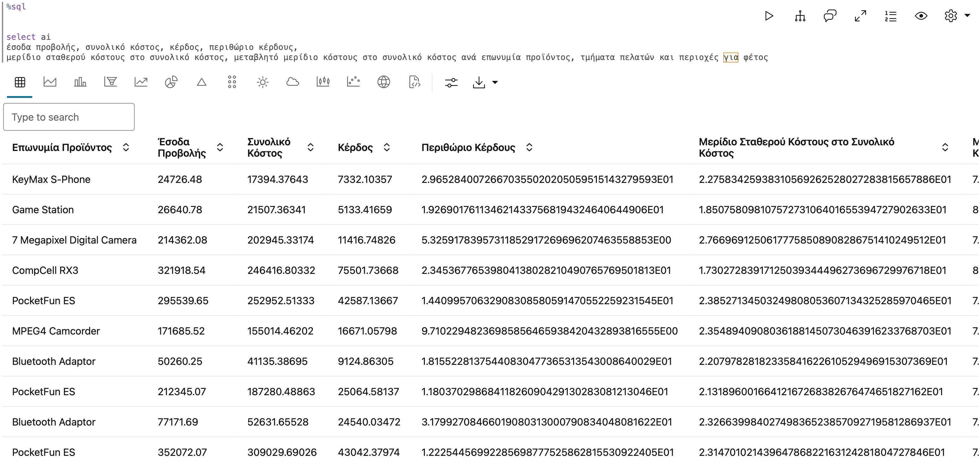Switch to box plot view
Screen dimensions: 980x465
click(323, 82)
